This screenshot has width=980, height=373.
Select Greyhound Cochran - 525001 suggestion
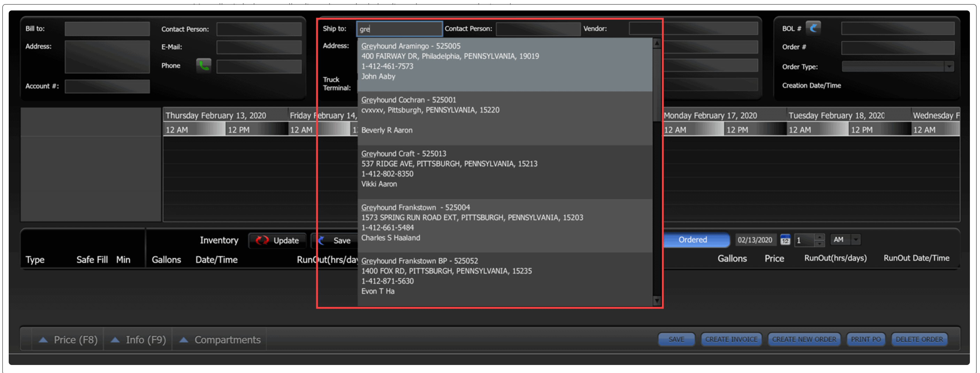[505, 118]
